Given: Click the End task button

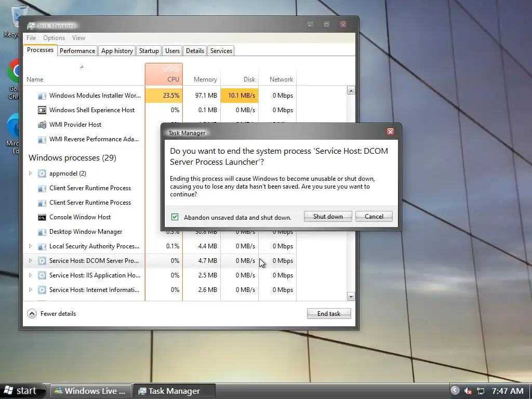Looking at the screenshot, I should coord(329,313).
